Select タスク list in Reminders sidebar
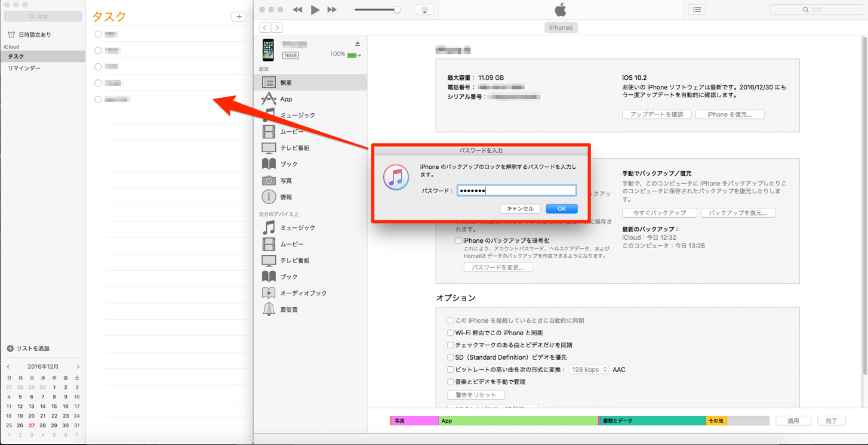The width and height of the screenshot is (868, 445). point(42,57)
